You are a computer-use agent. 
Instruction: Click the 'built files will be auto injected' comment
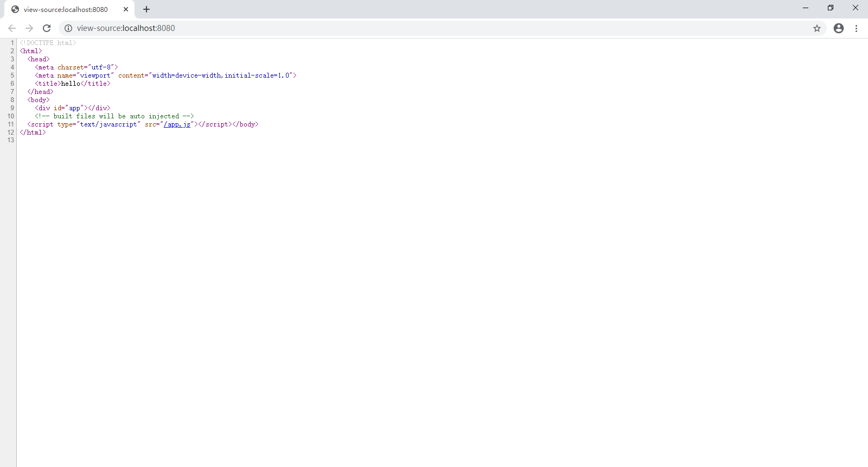click(x=114, y=116)
